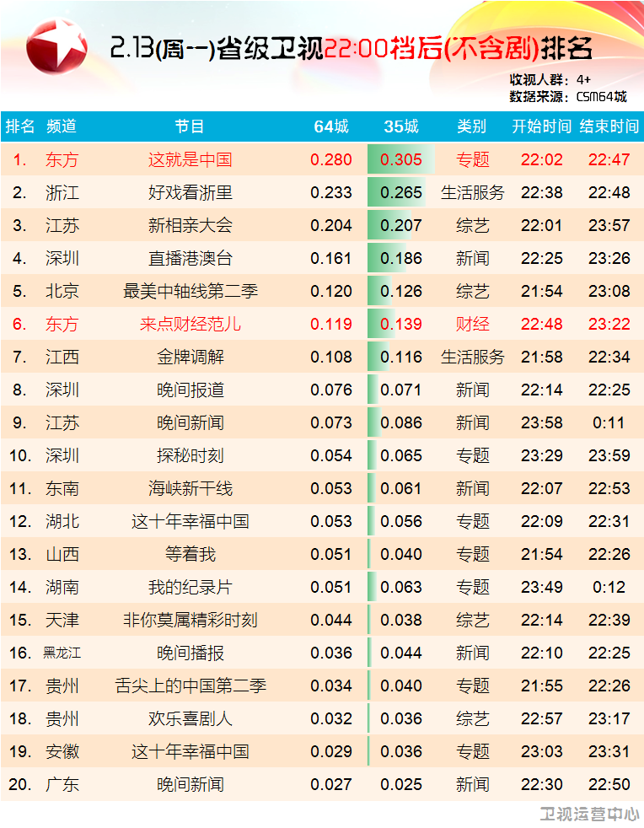The height and width of the screenshot is (828, 644).
Task: Click channel 江西 in rank 7 row
Action: click(62, 357)
